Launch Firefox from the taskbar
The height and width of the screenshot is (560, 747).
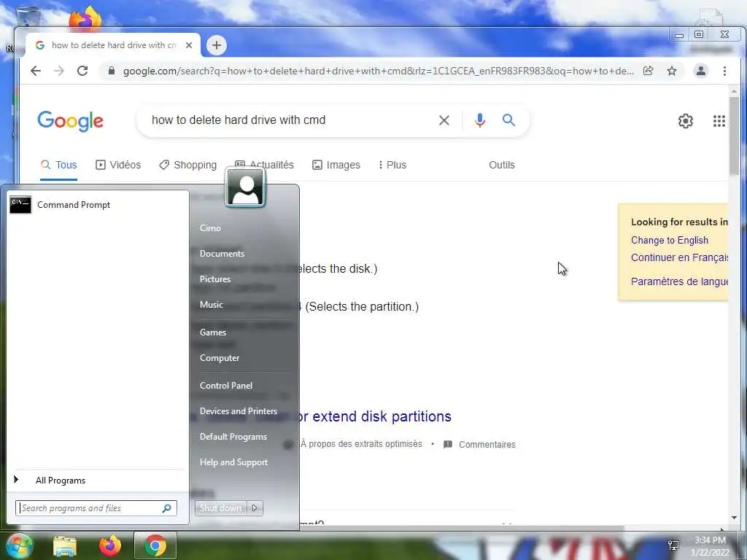coord(110,545)
